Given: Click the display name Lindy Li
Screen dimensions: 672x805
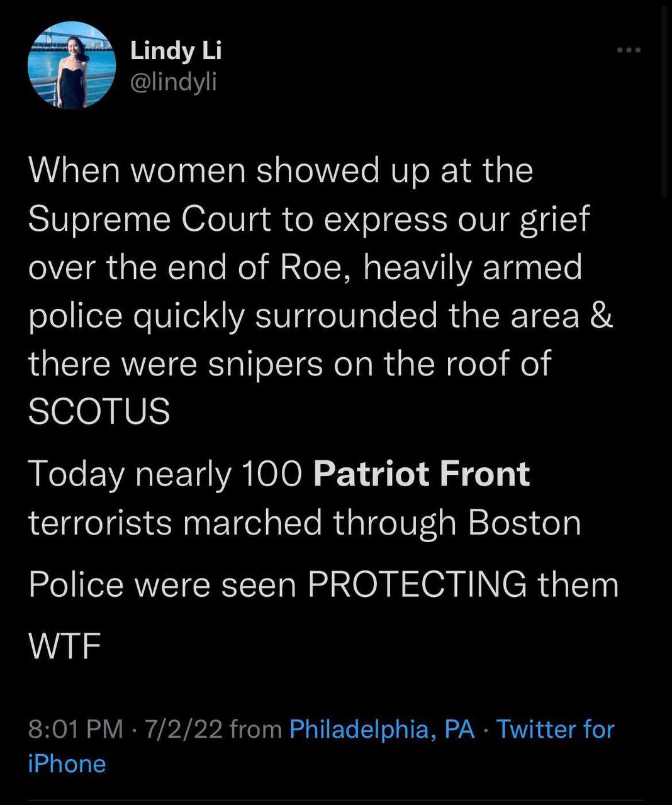Looking at the screenshot, I should tap(176, 50).
